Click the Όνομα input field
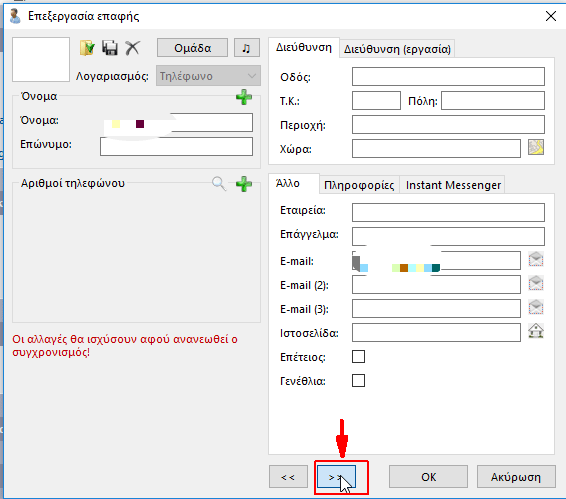The width and height of the screenshot is (566, 499). (177, 122)
